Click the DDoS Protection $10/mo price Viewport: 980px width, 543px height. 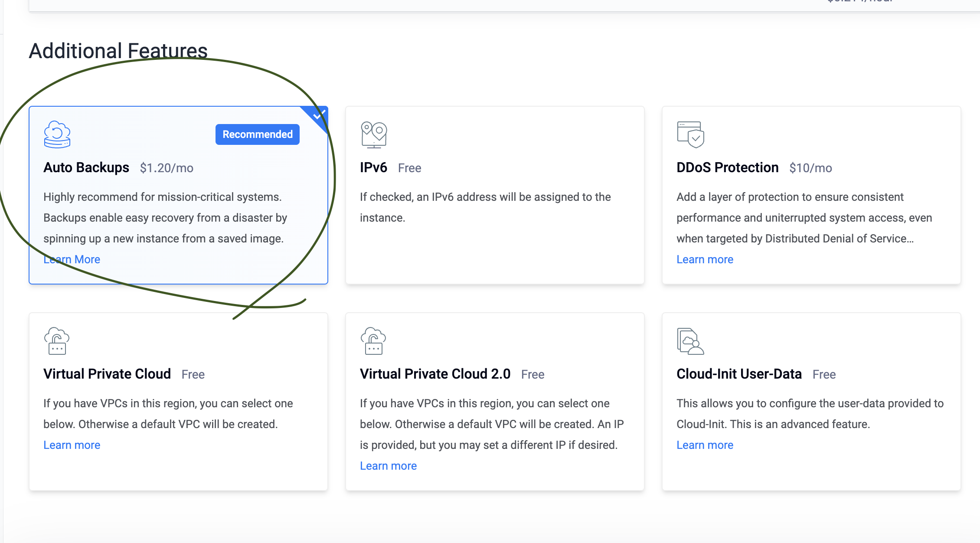pyautogui.click(x=810, y=168)
